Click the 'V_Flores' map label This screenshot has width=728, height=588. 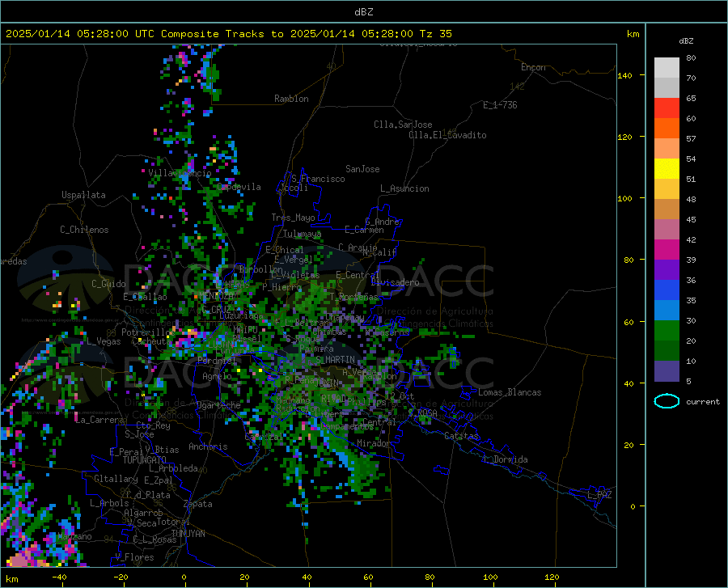[134, 557]
